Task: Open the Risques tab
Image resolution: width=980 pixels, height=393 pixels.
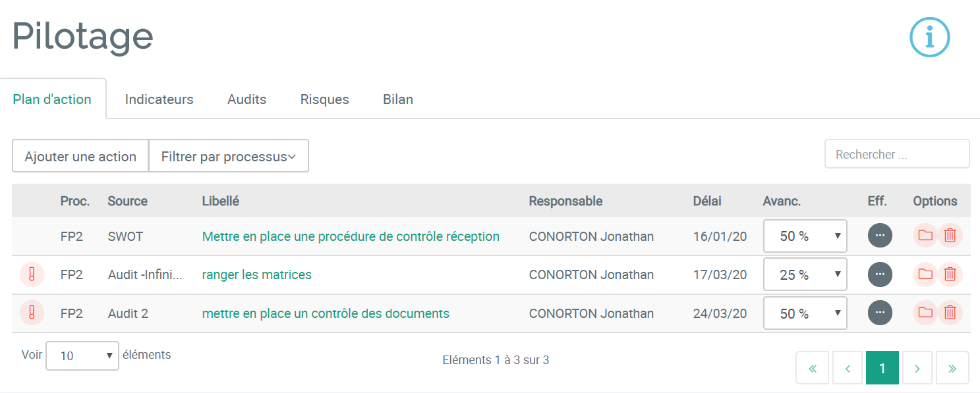Action: tap(325, 99)
